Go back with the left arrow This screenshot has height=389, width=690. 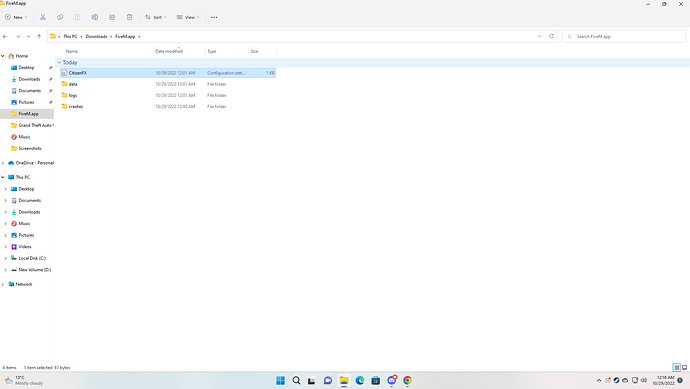point(5,37)
